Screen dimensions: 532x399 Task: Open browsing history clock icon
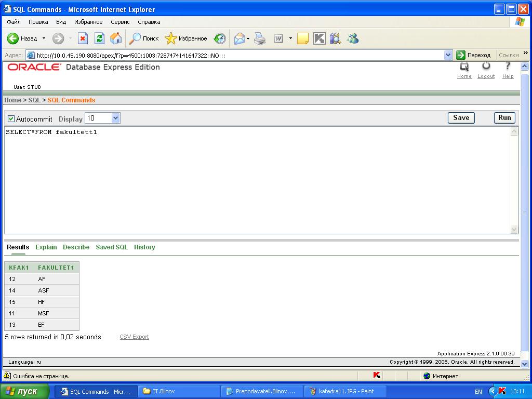(220, 38)
